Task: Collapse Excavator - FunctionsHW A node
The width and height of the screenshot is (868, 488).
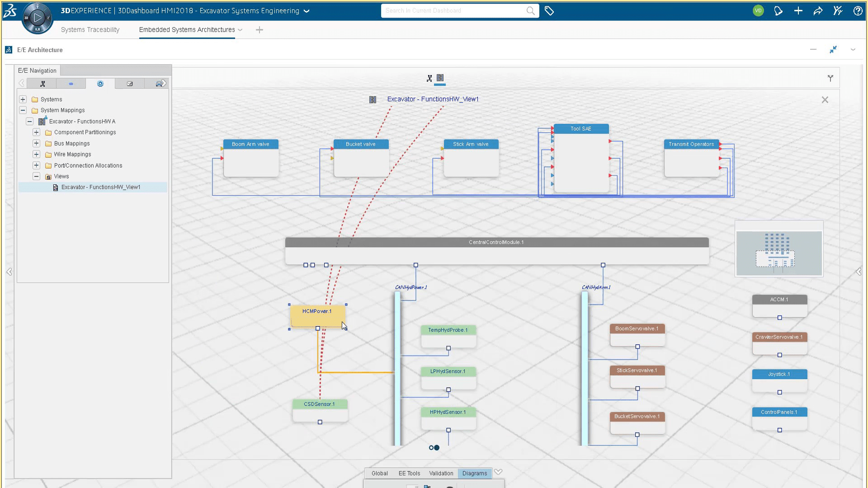Action: point(29,121)
